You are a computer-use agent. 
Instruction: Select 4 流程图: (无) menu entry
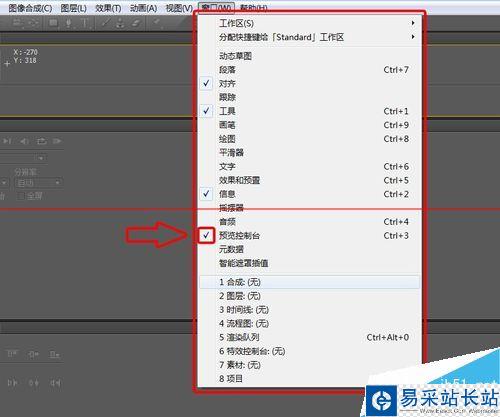click(x=310, y=323)
